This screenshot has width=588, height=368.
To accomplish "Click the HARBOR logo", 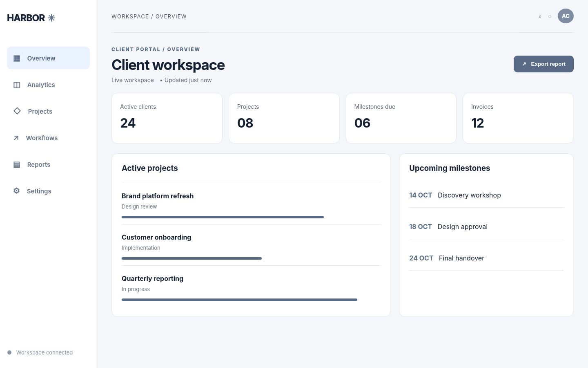I will pos(31,18).
